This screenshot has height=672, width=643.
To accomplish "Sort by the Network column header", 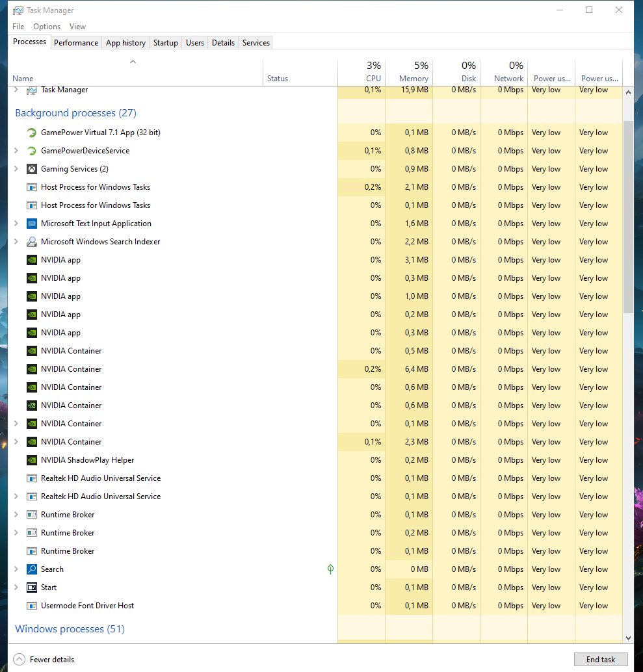I will click(x=504, y=72).
